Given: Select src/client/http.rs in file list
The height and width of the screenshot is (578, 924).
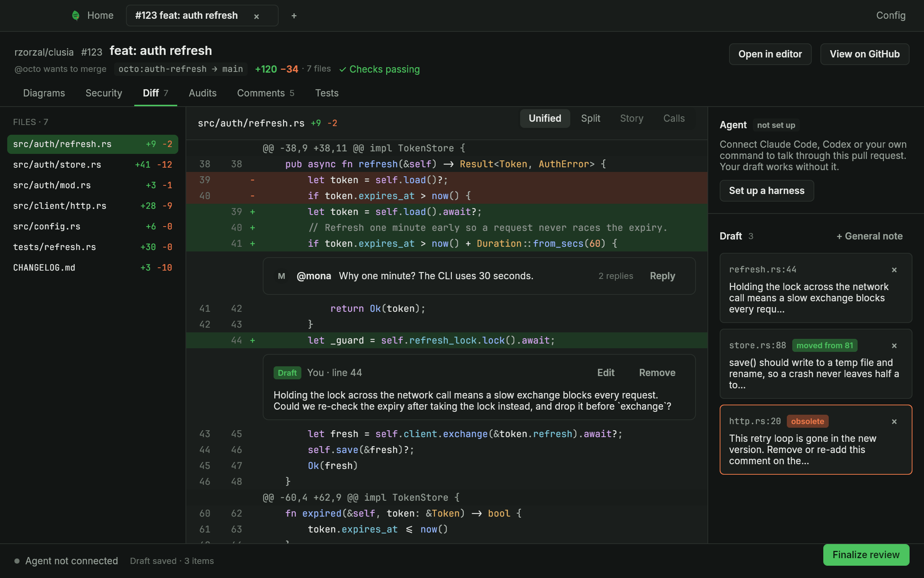Looking at the screenshot, I should click(93, 206).
